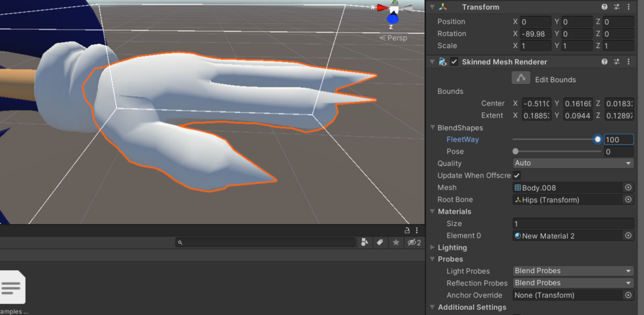Click the Position X field
This screenshot has width=644, height=315.
tap(536, 22)
